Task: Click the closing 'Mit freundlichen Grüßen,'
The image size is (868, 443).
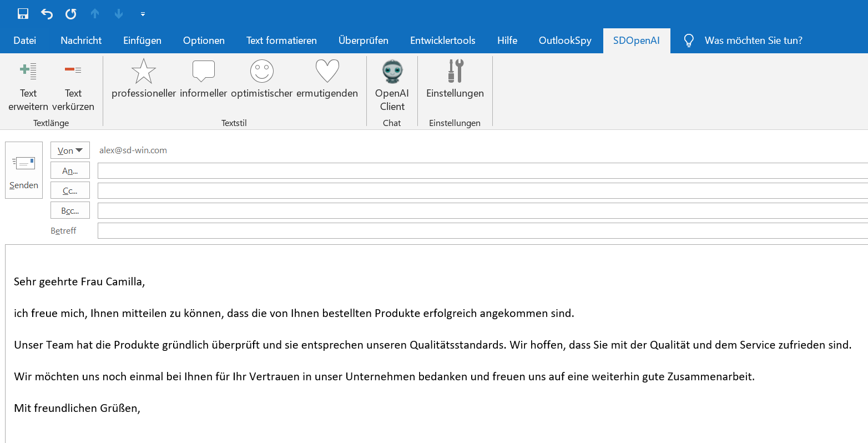Action: [77, 408]
